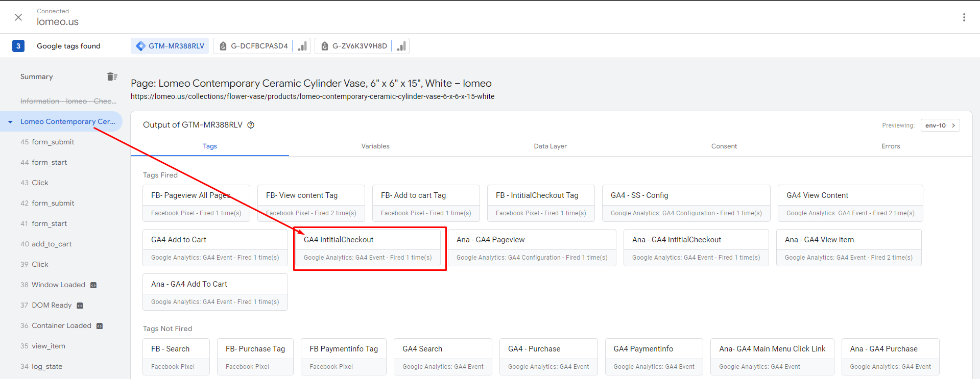
Task: Open bar chart icon for G-DCFBCPASD4
Action: [x=302, y=46]
